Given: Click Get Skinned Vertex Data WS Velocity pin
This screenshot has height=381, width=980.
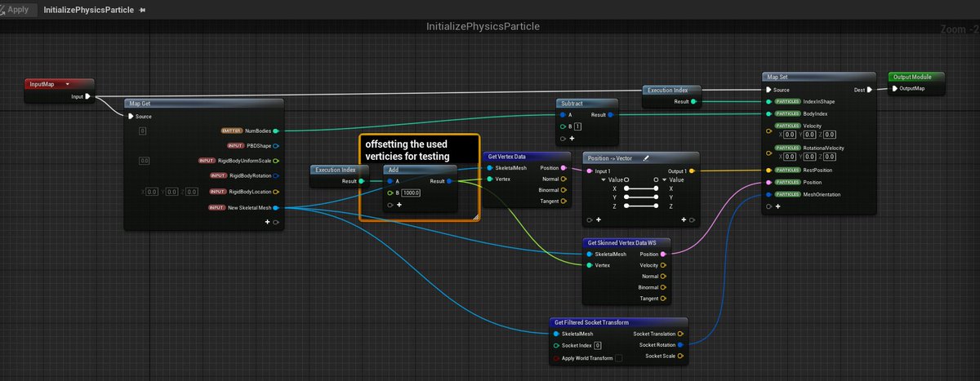Looking at the screenshot, I should [x=663, y=265].
